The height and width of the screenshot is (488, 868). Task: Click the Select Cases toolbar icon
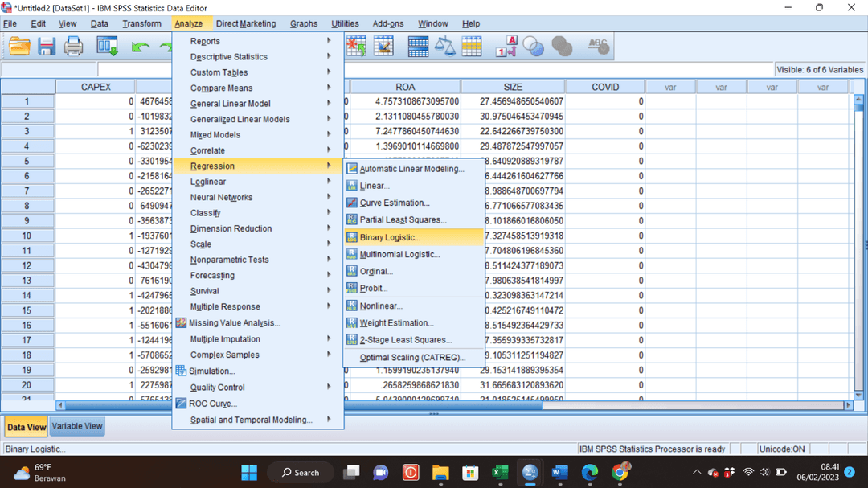click(472, 47)
